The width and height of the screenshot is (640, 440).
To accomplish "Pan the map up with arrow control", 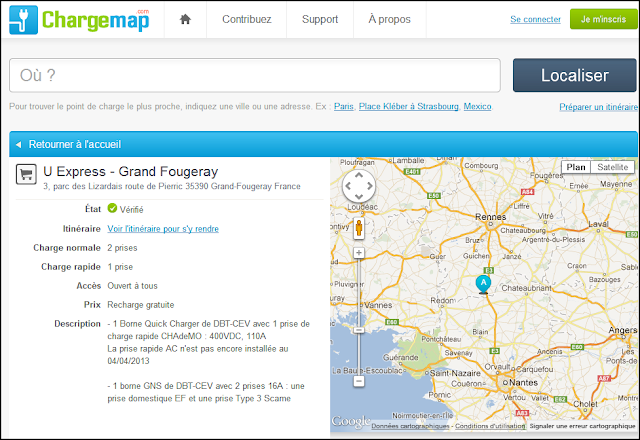I will (x=359, y=175).
